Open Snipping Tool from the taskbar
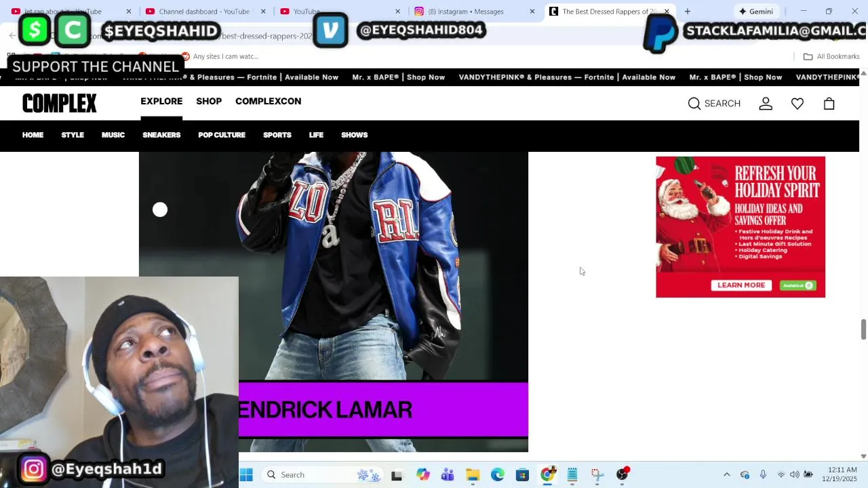Image resolution: width=868 pixels, height=488 pixels. (x=597, y=475)
